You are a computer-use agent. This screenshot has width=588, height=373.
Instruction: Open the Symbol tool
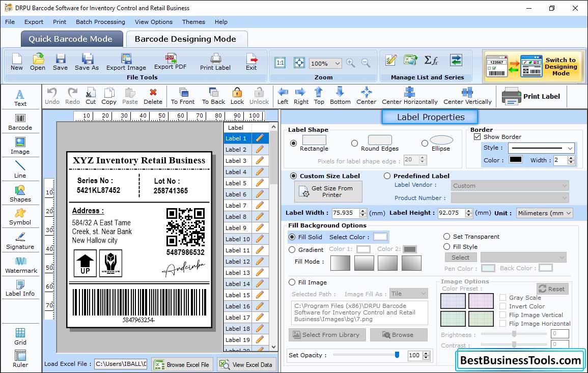pos(20,217)
